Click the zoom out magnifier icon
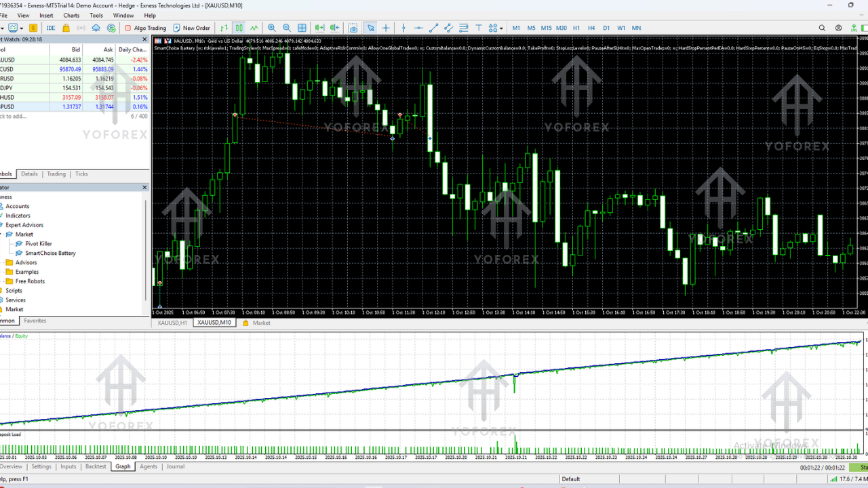 [x=287, y=28]
